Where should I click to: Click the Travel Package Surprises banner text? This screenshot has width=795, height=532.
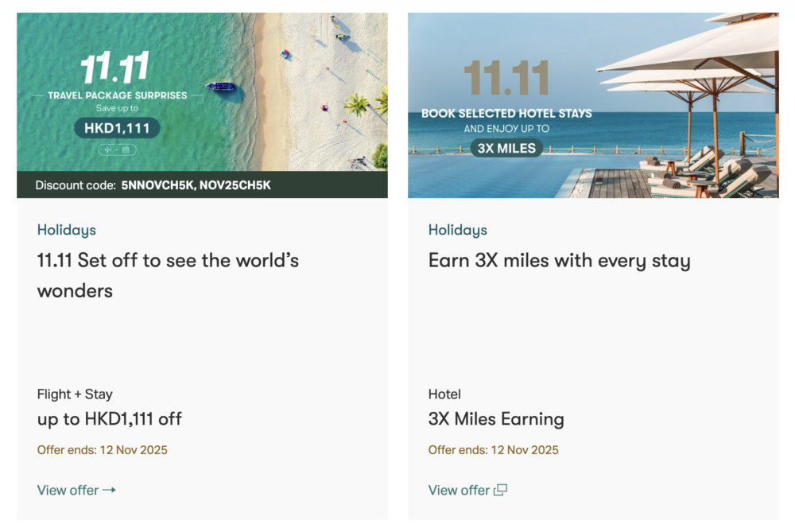(x=117, y=95)
